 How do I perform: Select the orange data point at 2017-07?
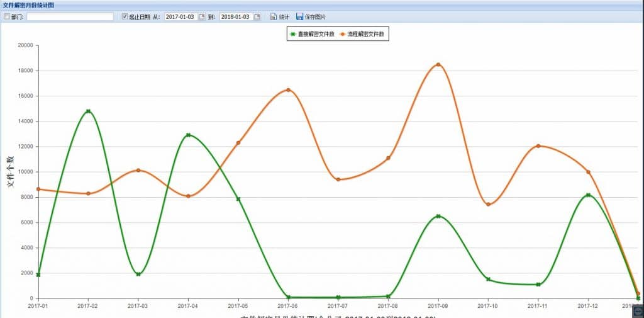point(338,179)
